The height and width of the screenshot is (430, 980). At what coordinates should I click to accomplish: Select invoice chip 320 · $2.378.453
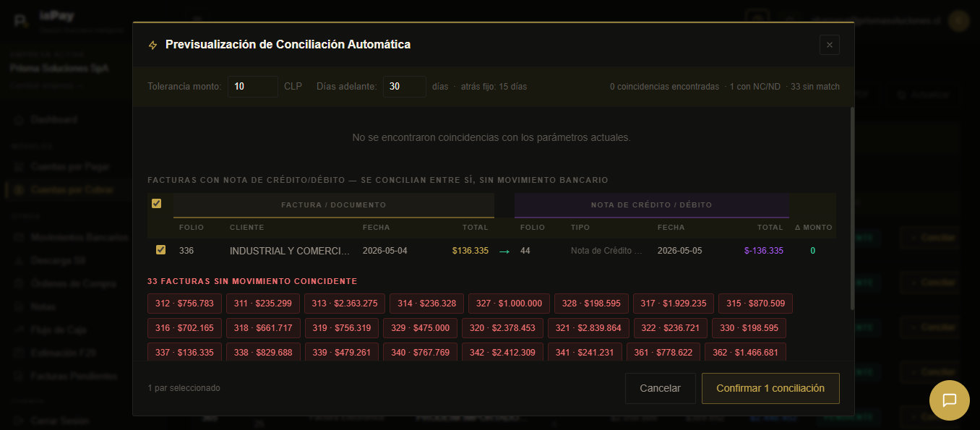click(x=502, y=328)
